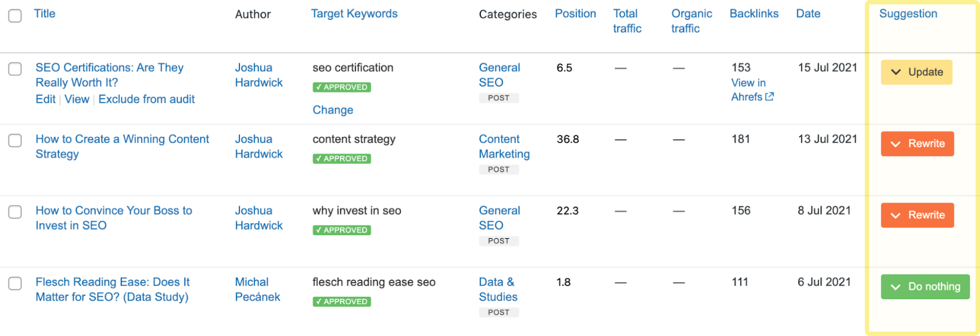Check the SEO Certifications post checkbox
The height and width of the screenshot is (336, 980).
(15, 69)
